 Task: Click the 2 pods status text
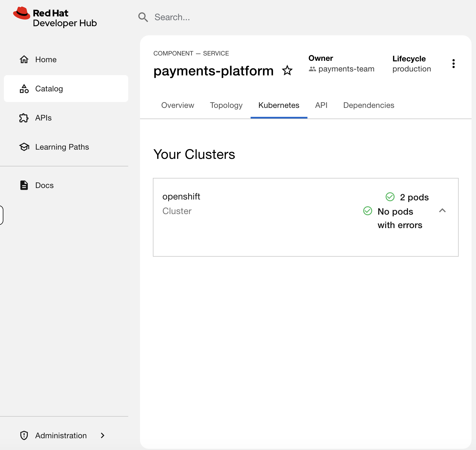coord(414,197)
